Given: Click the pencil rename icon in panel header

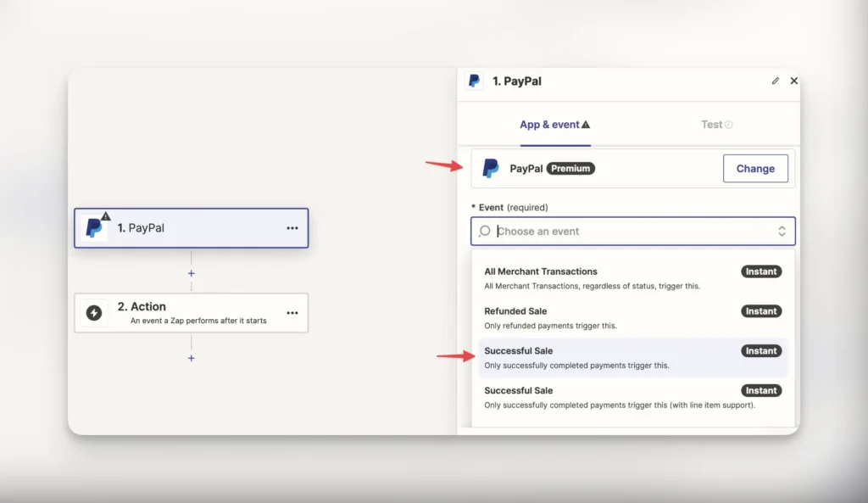Looking at the screenshot, I should tap(775, 81).
